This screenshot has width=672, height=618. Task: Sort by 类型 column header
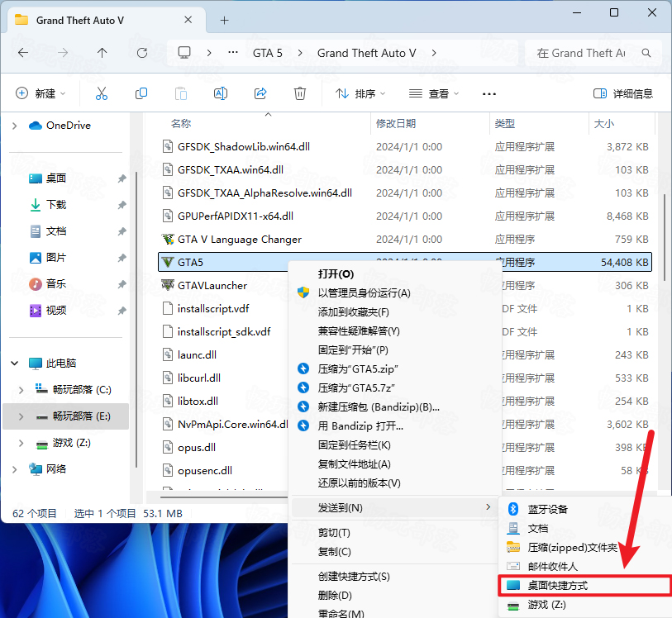pos(504,124)
